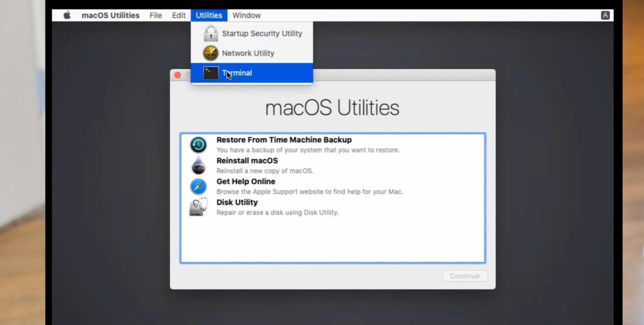Screen dimensions: 644x325
Task: Open the File menu
Action: (x=156, y=15)
